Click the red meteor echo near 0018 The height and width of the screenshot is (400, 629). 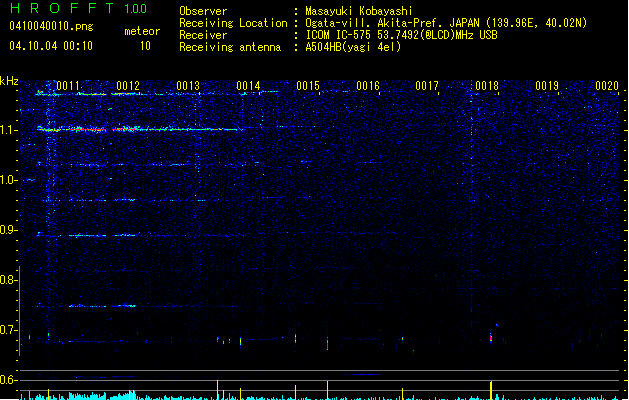491,338
